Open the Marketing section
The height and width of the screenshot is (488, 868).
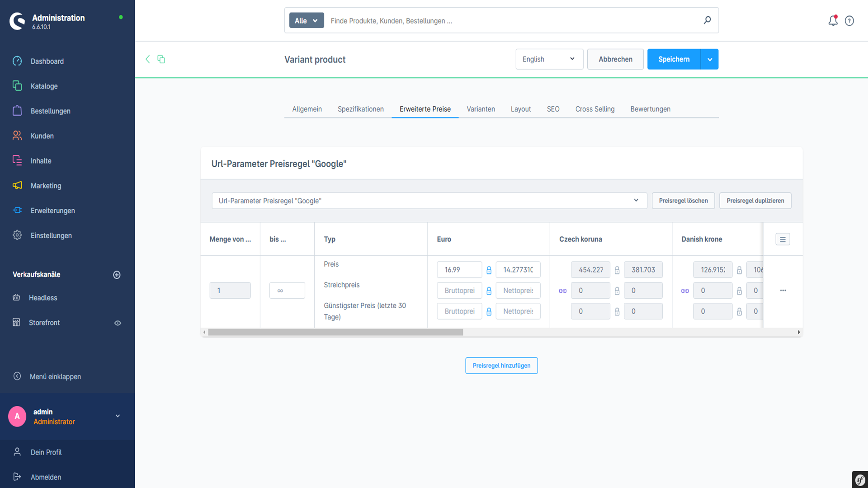coord(46,186)
